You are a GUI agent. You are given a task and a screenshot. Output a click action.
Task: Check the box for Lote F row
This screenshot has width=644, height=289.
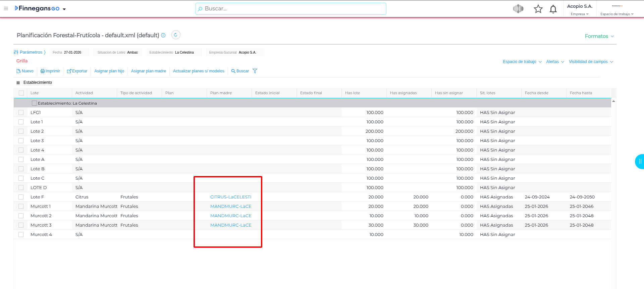coord(21,197)
